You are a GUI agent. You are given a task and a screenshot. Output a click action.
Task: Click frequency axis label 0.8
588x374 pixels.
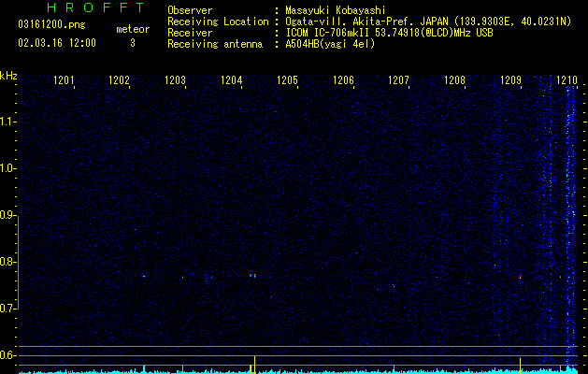(8, 262)
